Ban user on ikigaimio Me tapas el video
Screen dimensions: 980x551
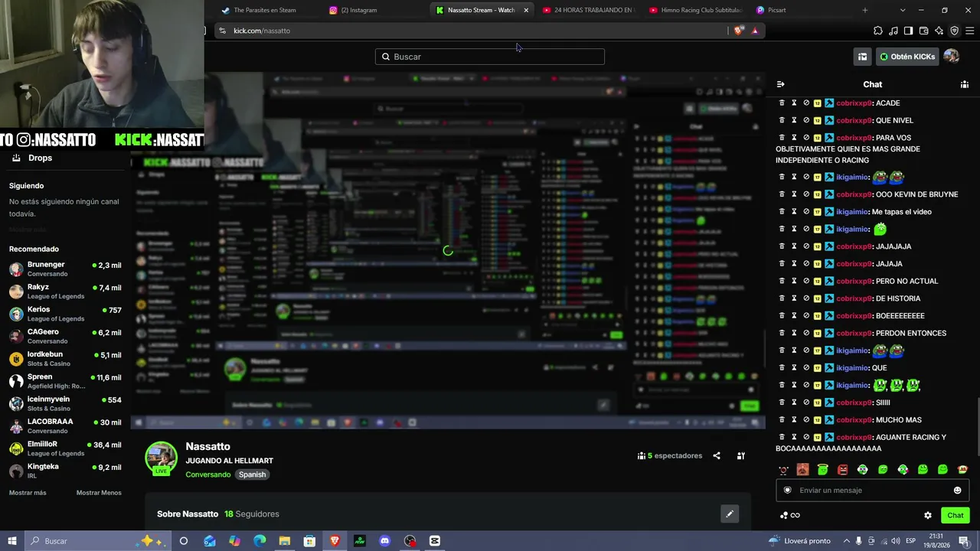[x=806, y=212]
